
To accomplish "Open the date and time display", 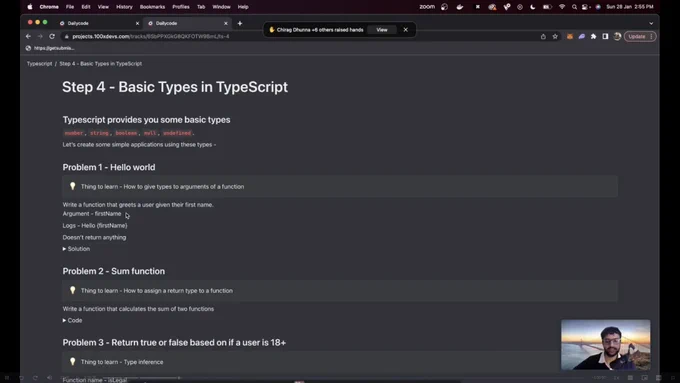I will 630,7.
